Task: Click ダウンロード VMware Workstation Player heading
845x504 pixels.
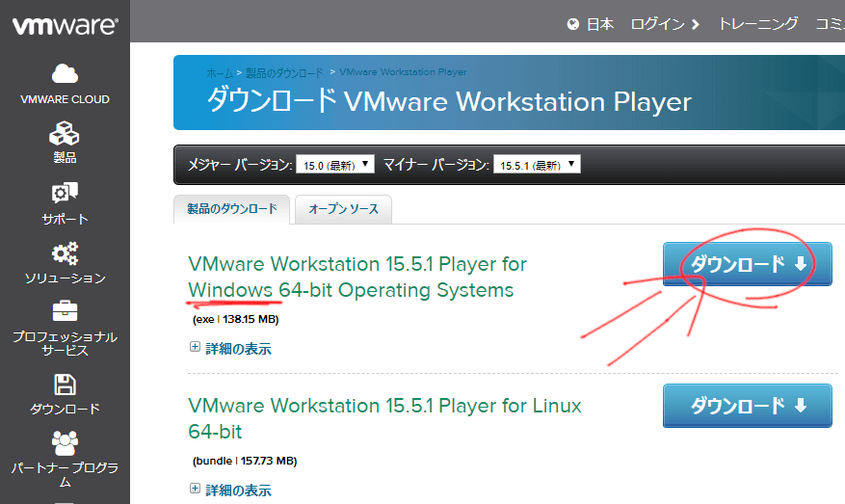Action: tap(449, 101)
